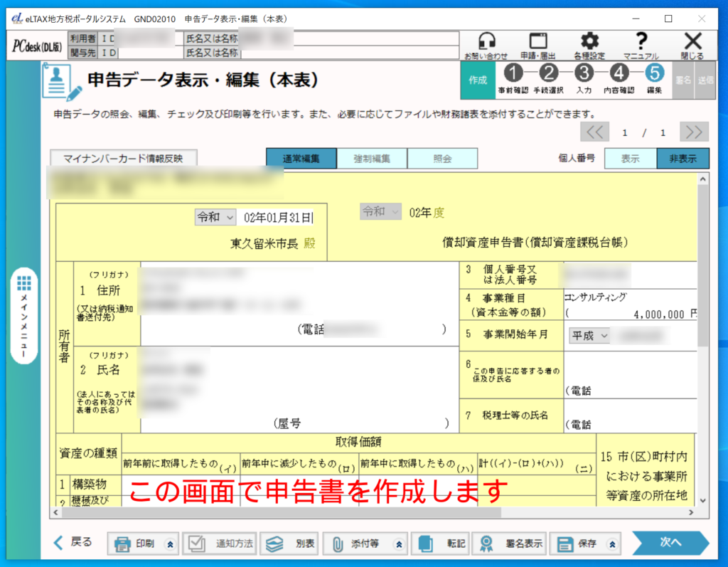Click the 添付等 paperclip button

(x=358, y=544)
